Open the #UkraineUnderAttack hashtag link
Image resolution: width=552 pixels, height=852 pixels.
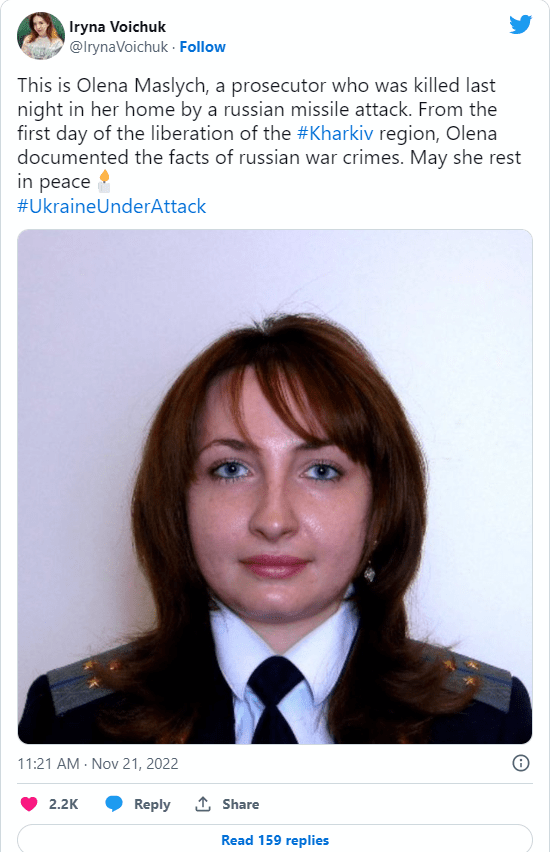[112, 206]
